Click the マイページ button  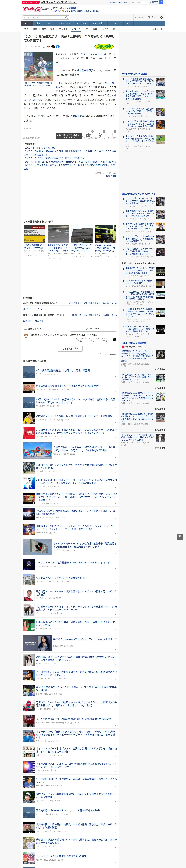(x=139, y=17)
